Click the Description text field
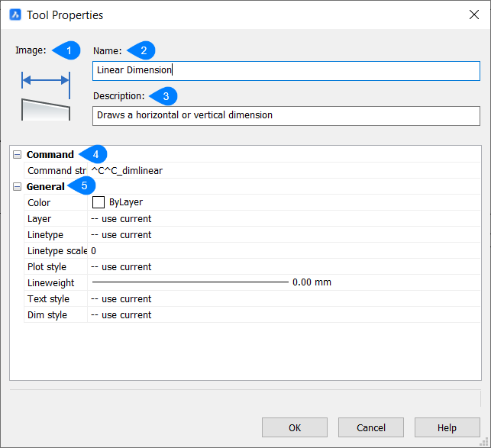This screenshot has height=448, width=491. tap(286, 115)
